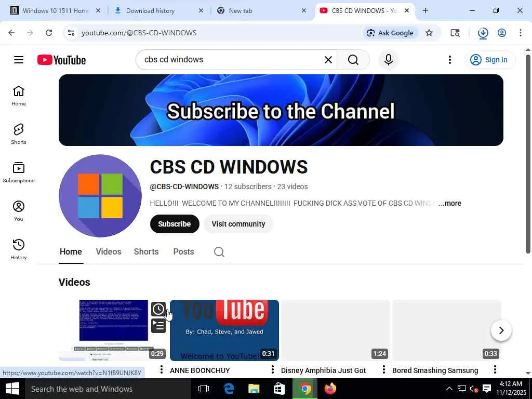Click the Sign in button
Viewport: 532px width, 399px height.
489,60
